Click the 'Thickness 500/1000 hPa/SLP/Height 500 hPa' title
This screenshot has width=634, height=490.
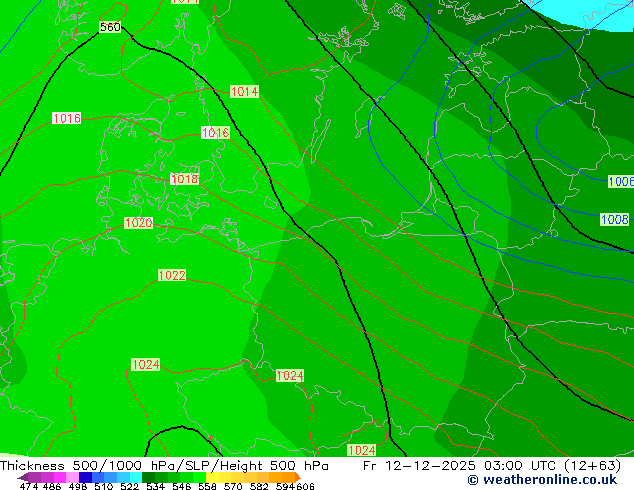click(164, 466)
